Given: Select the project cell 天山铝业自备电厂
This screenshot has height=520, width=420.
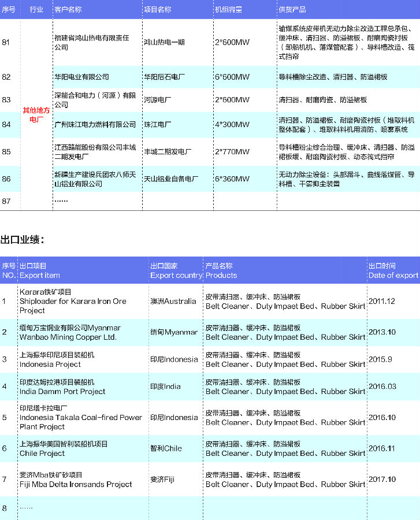Looking at the screenshot, I should [171, 179].
